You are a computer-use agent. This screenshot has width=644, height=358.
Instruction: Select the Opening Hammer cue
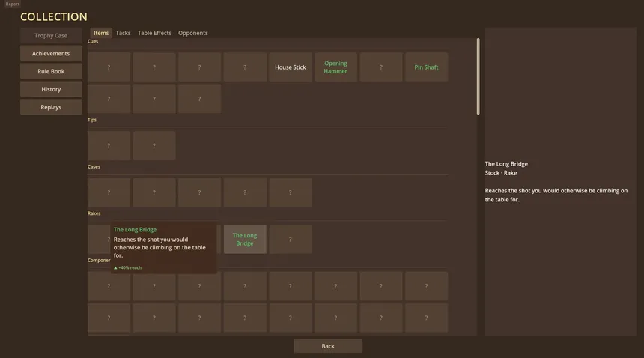pos(335,67)
